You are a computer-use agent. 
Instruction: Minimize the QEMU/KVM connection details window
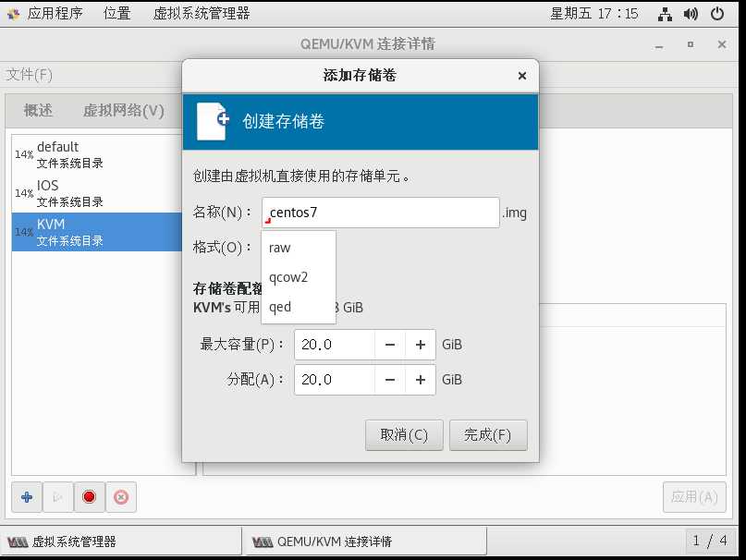[659, 44]
